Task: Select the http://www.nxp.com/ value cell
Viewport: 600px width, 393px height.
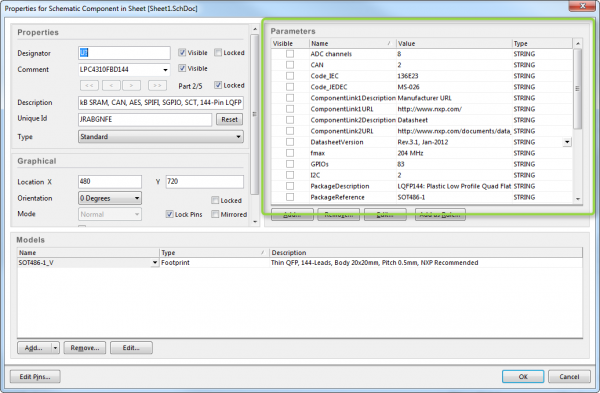Action: click(454, 109)
